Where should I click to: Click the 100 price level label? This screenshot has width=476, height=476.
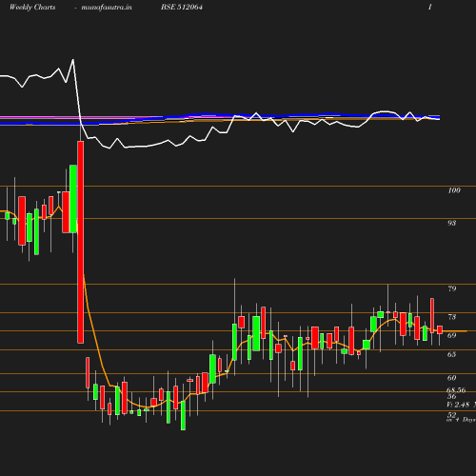[454, 190]
